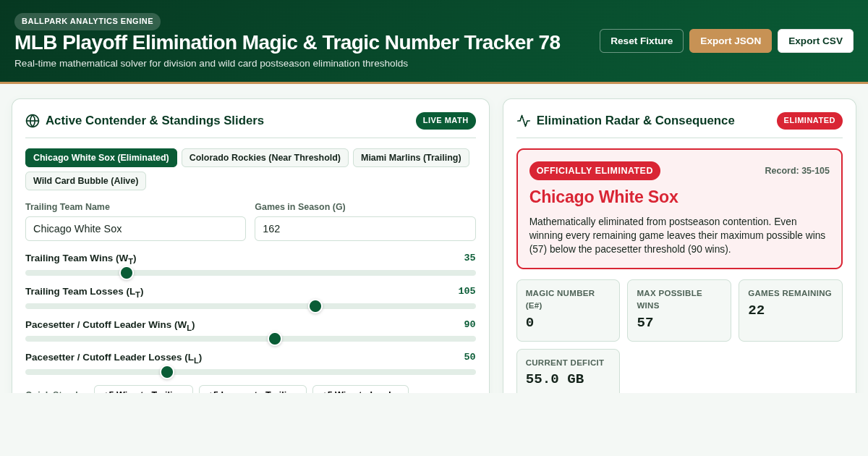Click the Chicago White Sox heading in result card
The image size is (868, 456).
604,197
